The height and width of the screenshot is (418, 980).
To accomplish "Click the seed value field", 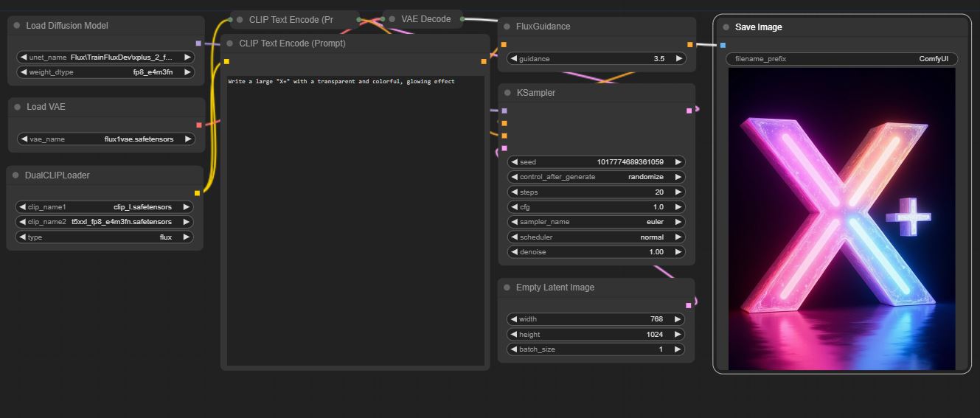I will (x=597, y=162).
